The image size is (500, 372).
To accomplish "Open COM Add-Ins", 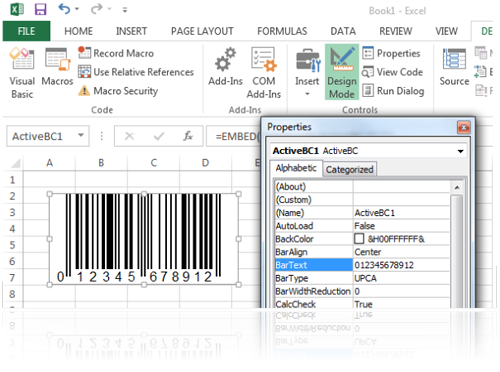I will click(264, 73).
